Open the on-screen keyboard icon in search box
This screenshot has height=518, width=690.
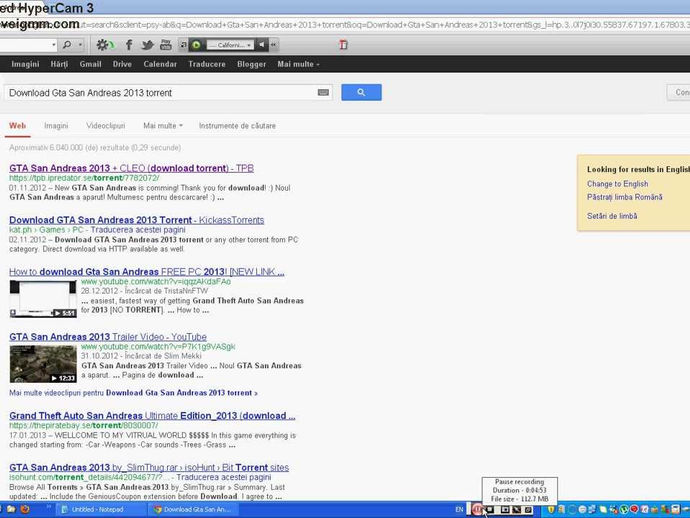tap(323, 92)
